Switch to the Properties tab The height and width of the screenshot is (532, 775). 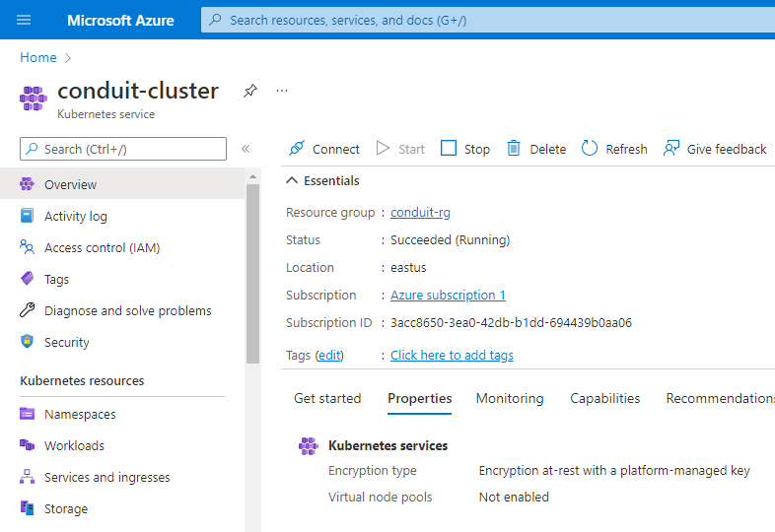coord(420,398)
